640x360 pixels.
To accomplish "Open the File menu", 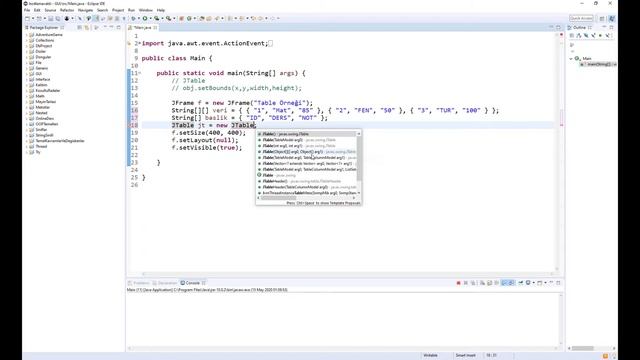I will point(27,10).
